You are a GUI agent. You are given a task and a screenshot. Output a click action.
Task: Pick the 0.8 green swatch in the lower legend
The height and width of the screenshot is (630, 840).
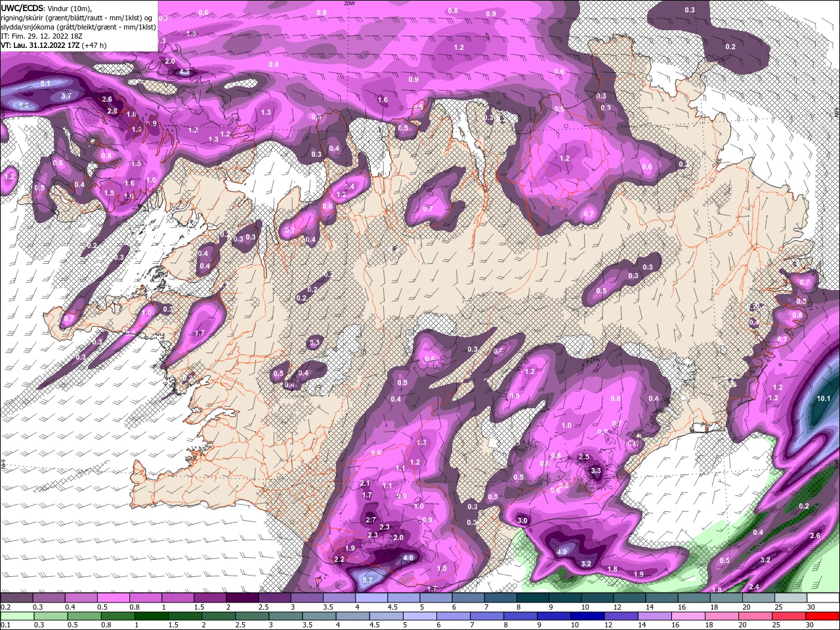pyautogui.click(x=117, y=616)
